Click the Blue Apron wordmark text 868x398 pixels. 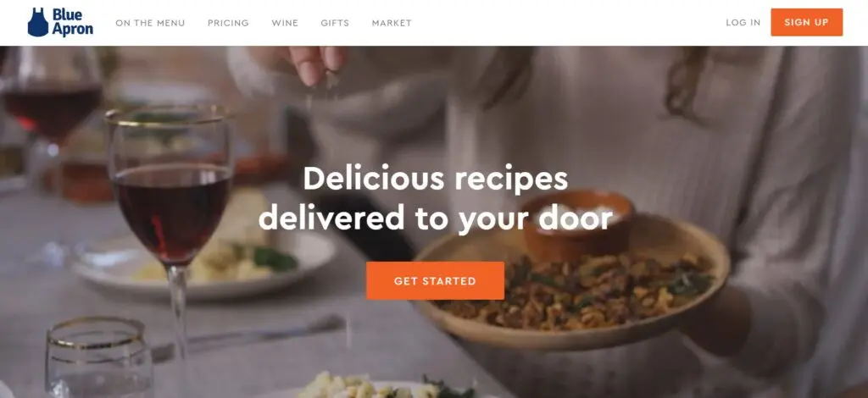(x=73, y=23)
